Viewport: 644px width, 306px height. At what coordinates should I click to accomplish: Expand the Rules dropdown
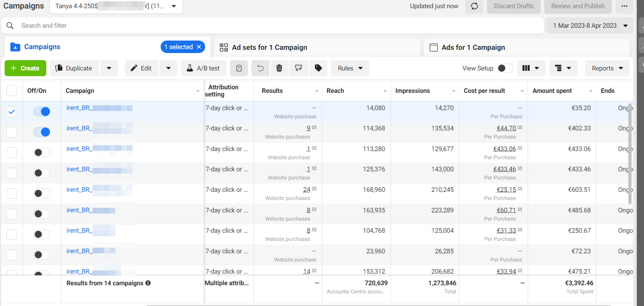(x=350, y=68)
